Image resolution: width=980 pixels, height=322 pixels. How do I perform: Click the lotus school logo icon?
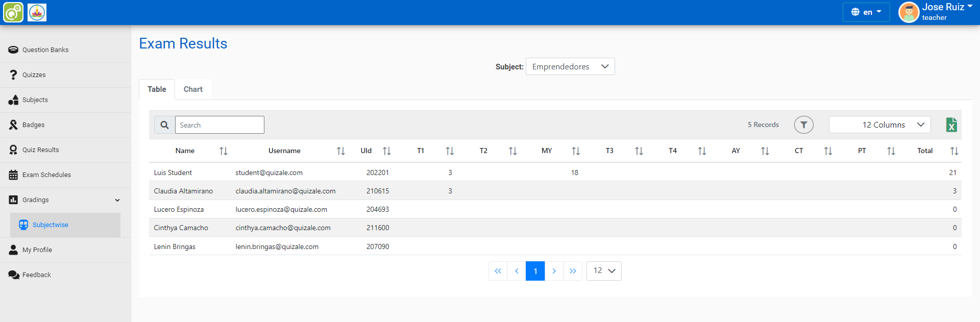coord(37,12)
